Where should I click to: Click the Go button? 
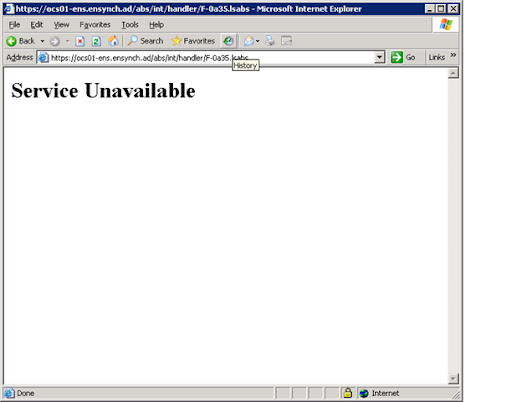pos(403,57)
